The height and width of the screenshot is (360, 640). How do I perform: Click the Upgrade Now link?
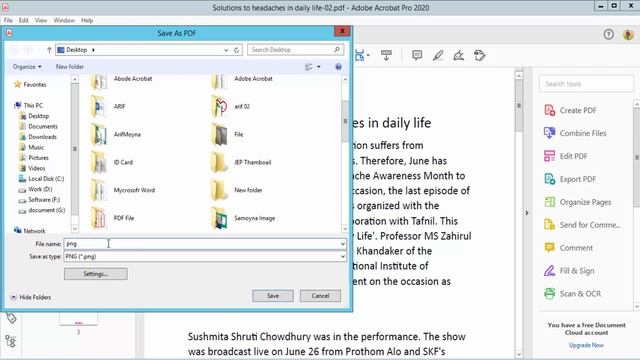pyautogui.click(x=586, y=345)
